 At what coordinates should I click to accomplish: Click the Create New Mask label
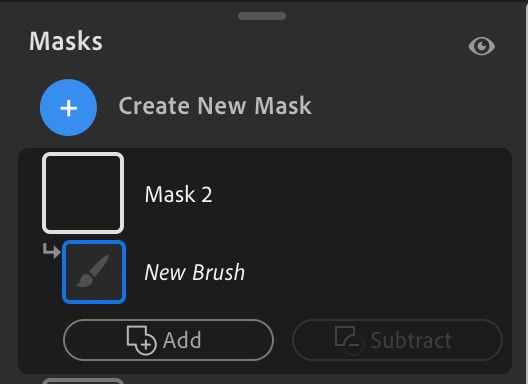215,106
